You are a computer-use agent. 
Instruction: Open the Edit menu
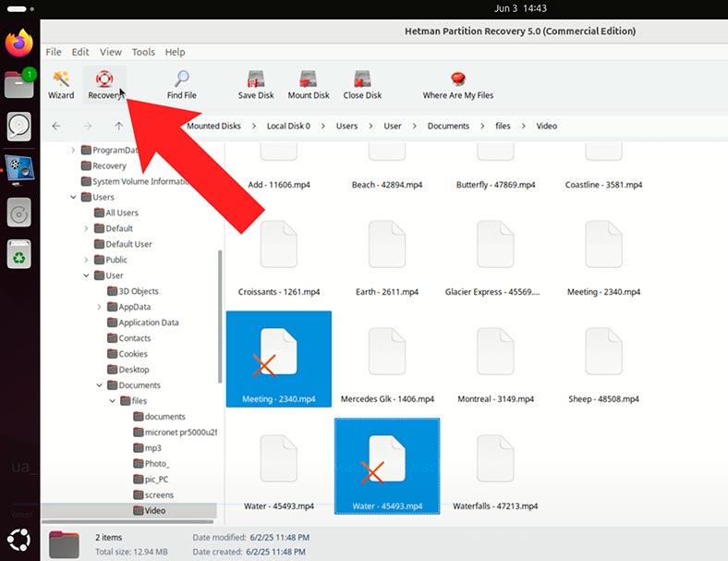[80, 52]
